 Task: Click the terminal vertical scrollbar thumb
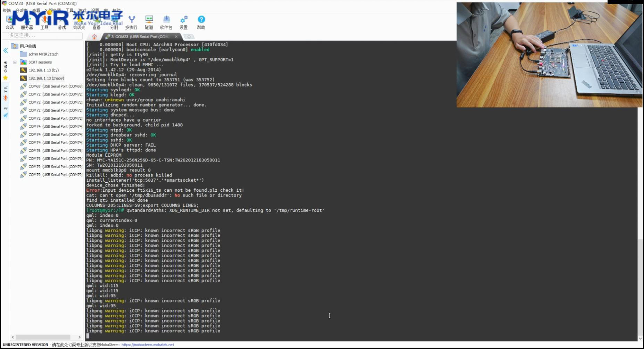click(640, 285)
